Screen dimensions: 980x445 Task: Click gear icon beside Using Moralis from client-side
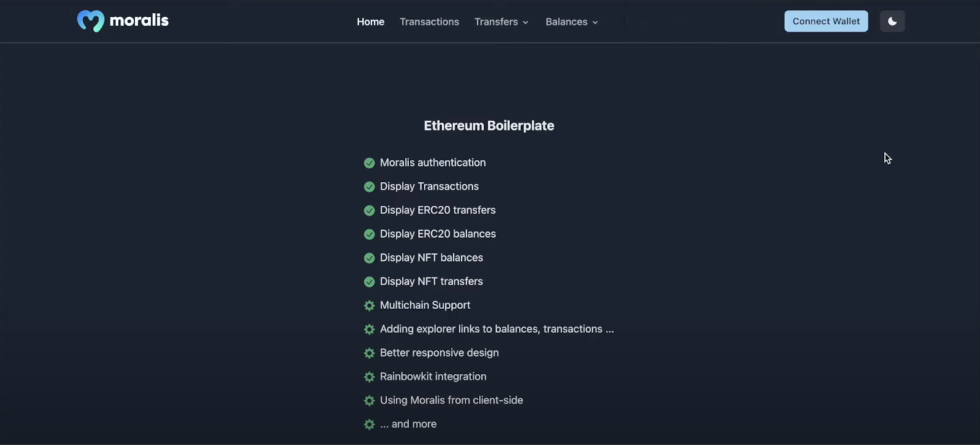[369, 401]
